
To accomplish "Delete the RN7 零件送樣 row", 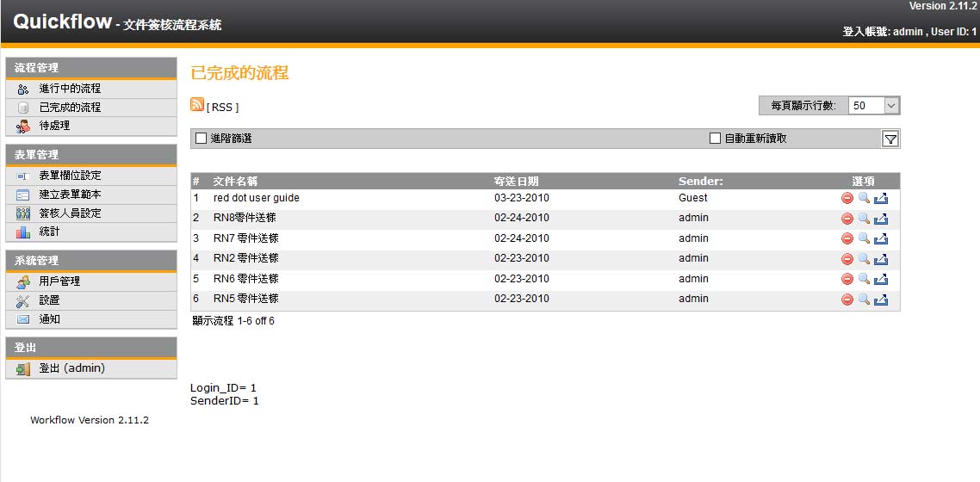I will (847, 238).
